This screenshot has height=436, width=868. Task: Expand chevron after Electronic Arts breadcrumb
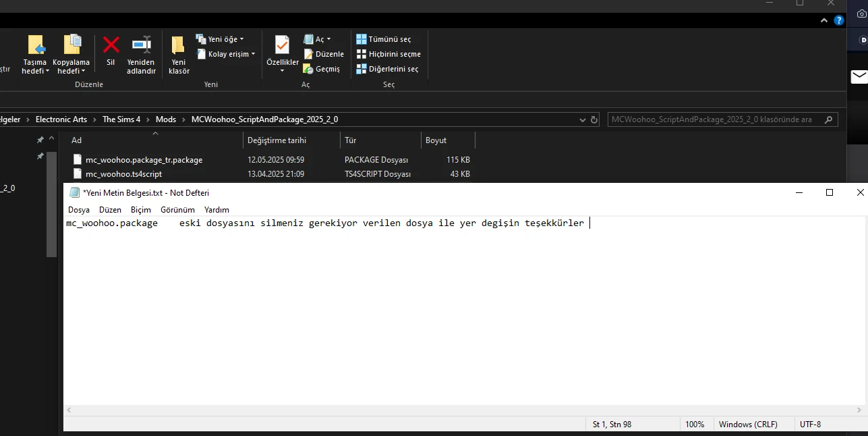(95, 119)
